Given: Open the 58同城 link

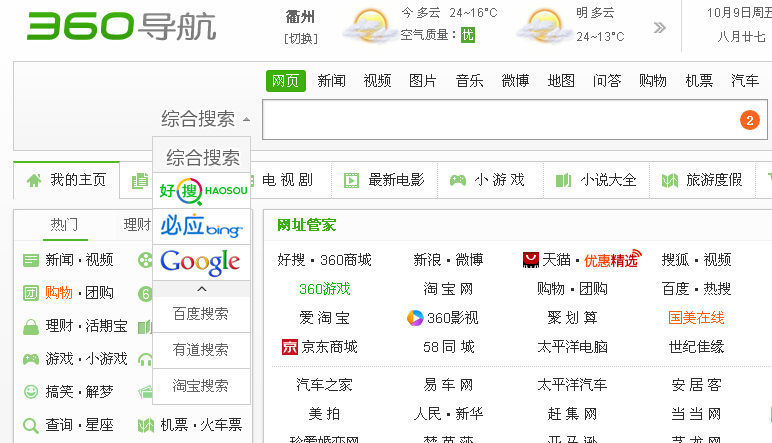Looking at the screenshot, I should [449, 347].
